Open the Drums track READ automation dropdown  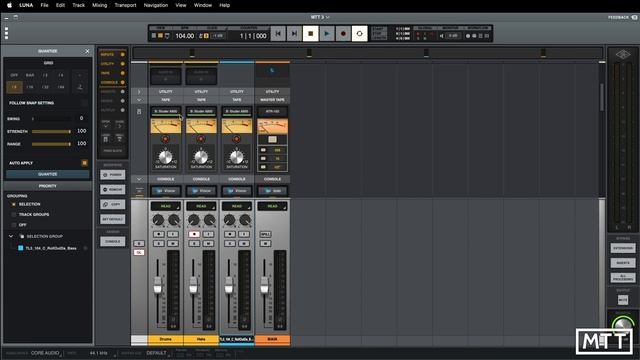(166, 207)
